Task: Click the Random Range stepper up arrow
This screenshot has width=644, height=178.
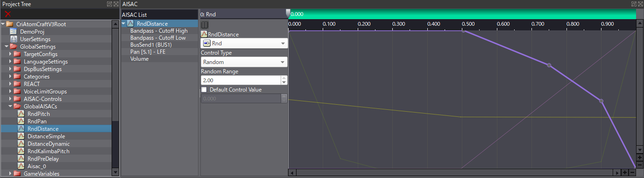Action: [x=284, y=78]
